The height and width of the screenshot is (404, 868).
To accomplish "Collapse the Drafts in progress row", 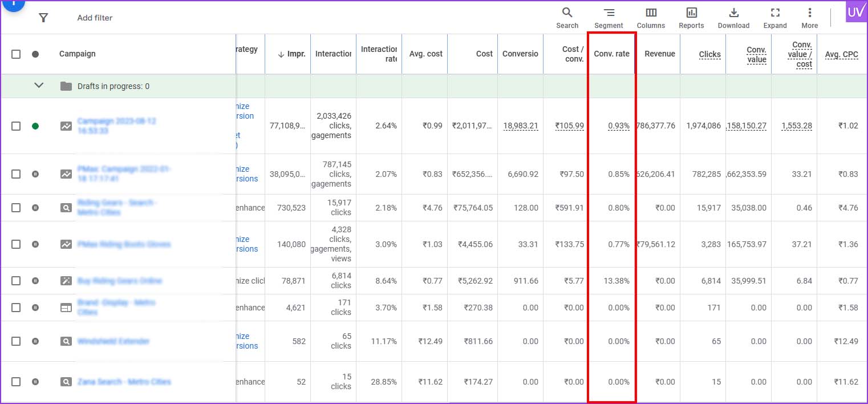I will click(x=39, y=86).
